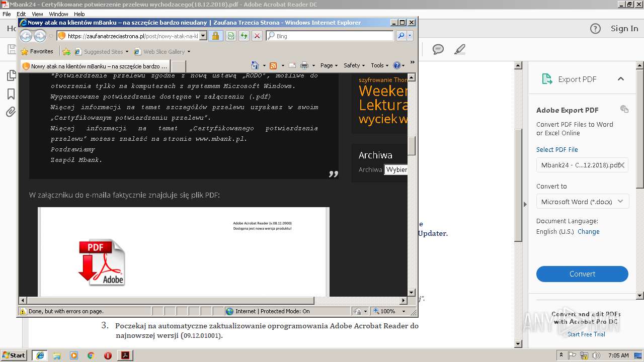Select the Nowy atak na klientów mBanku tab
Image resolution: width=644 pixels, height=362 pixels.
pyautogui.click(x=95, y=66)
